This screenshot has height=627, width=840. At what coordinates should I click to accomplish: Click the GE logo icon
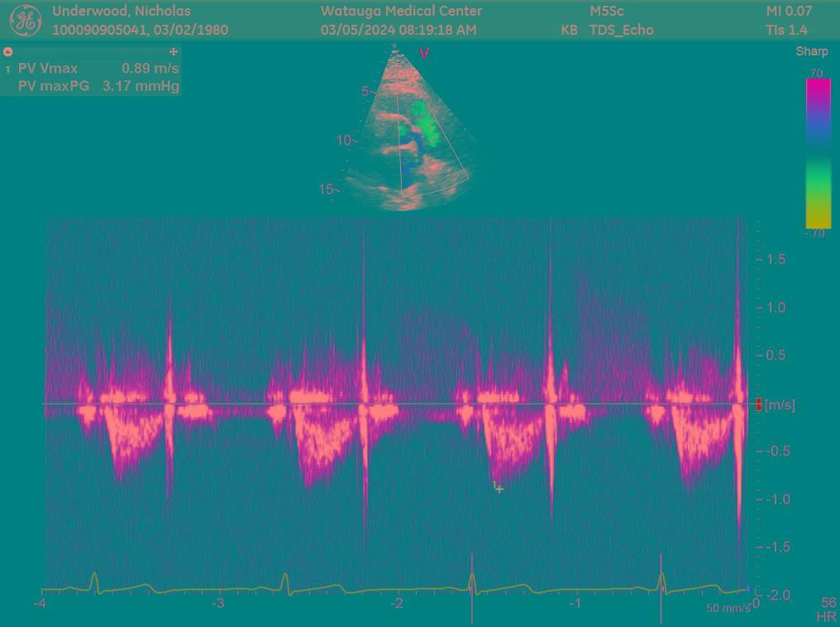click(x=25, y=21)
